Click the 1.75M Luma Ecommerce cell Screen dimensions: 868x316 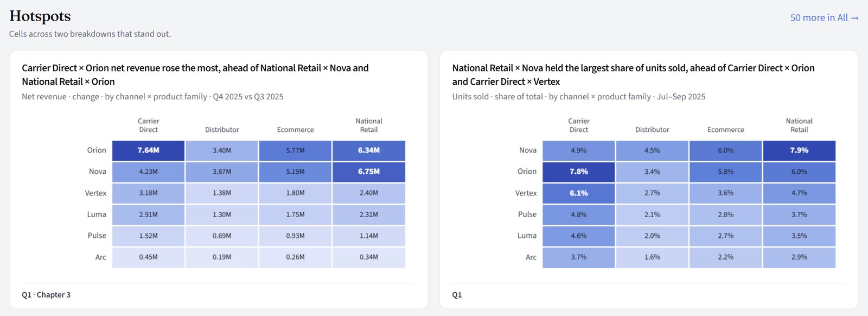click(295, 214)
